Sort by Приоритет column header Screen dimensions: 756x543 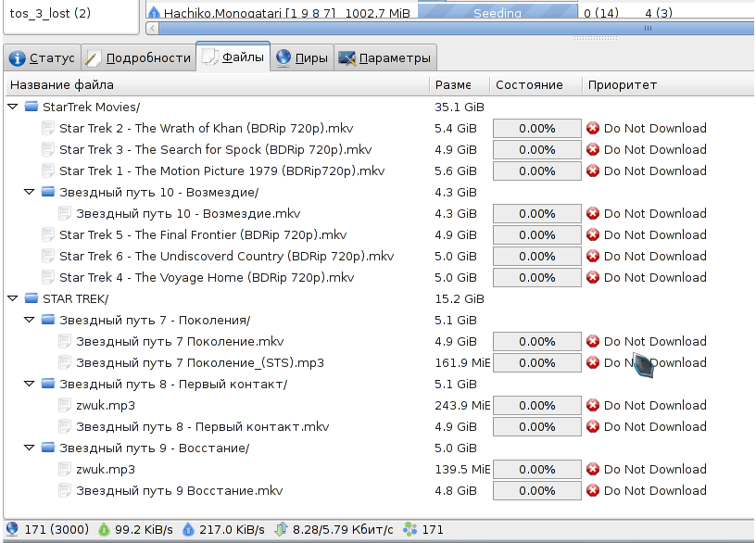668,85
